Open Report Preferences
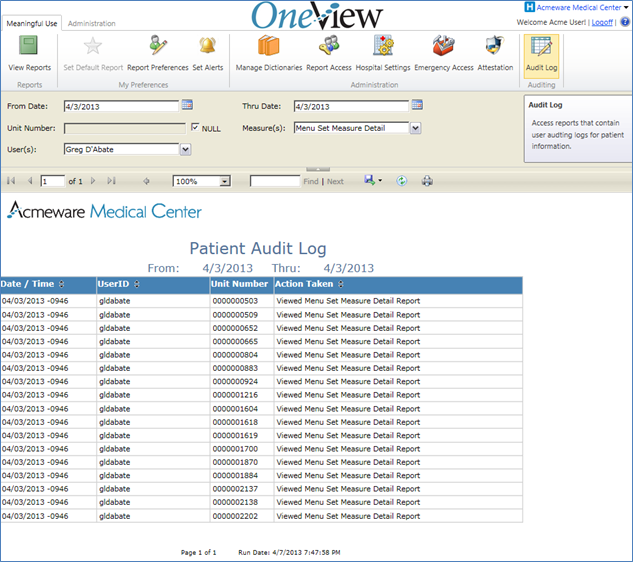This screenshot has height=562, width=633. pyautogui.click(x=157, y=53)
